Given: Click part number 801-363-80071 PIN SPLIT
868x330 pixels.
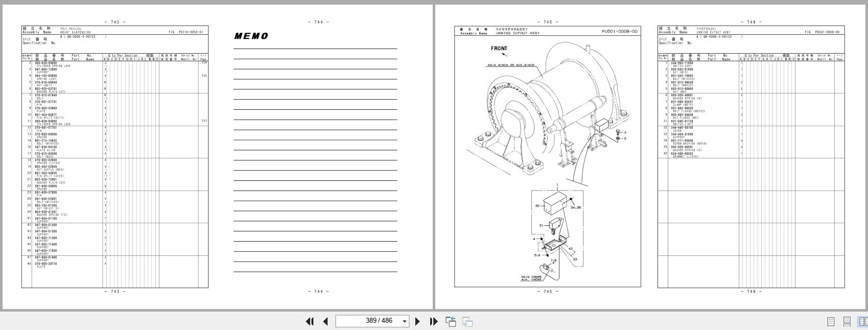Looking at the screenshot, I should 46,115.
